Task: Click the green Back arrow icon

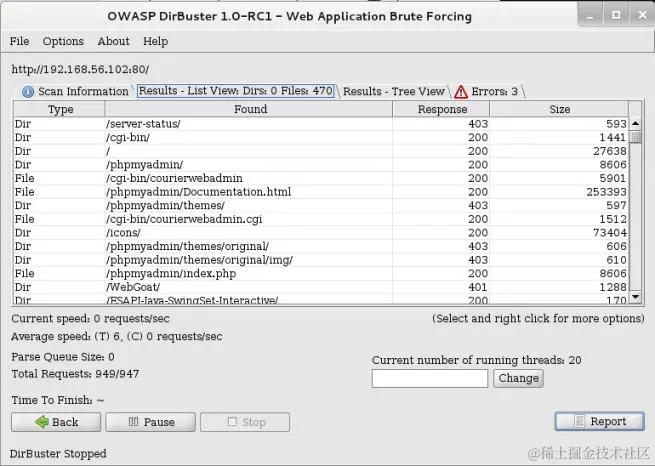Action: tap(42, 422)
